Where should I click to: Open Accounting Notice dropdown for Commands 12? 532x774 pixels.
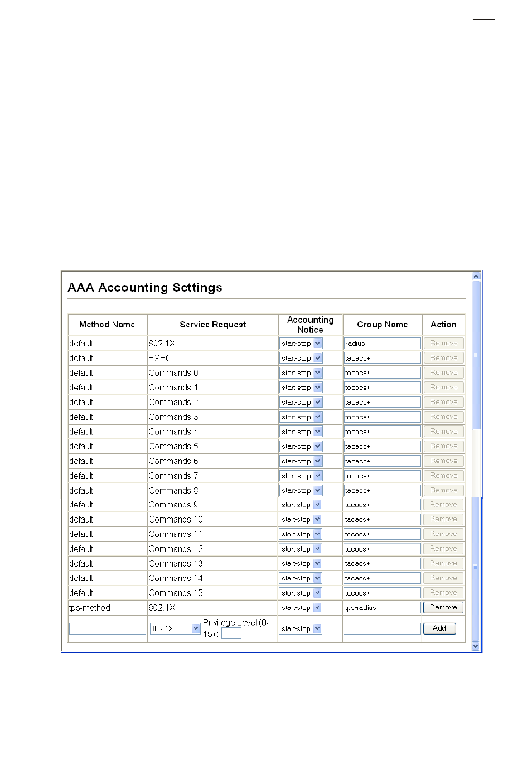[x=301, y=549]
